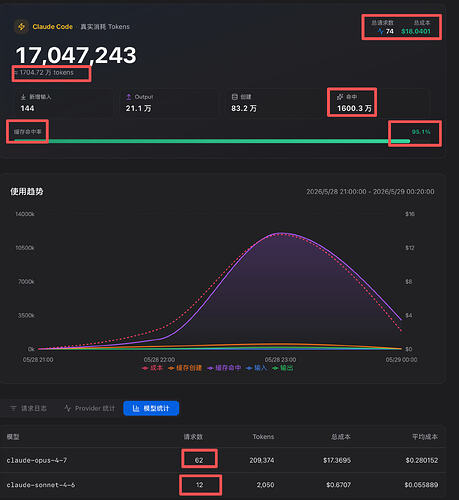Click the database icon beside 创建

point(235,97)
